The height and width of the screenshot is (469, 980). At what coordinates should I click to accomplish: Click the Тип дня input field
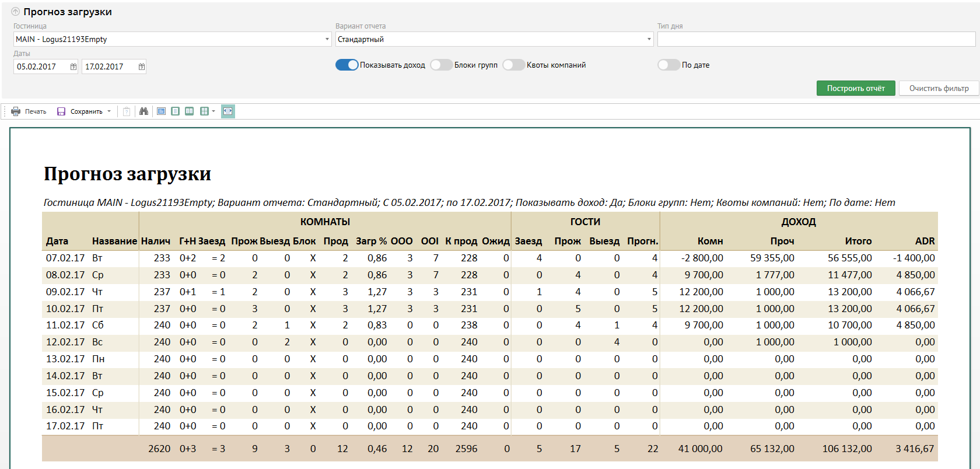(815, 39)
